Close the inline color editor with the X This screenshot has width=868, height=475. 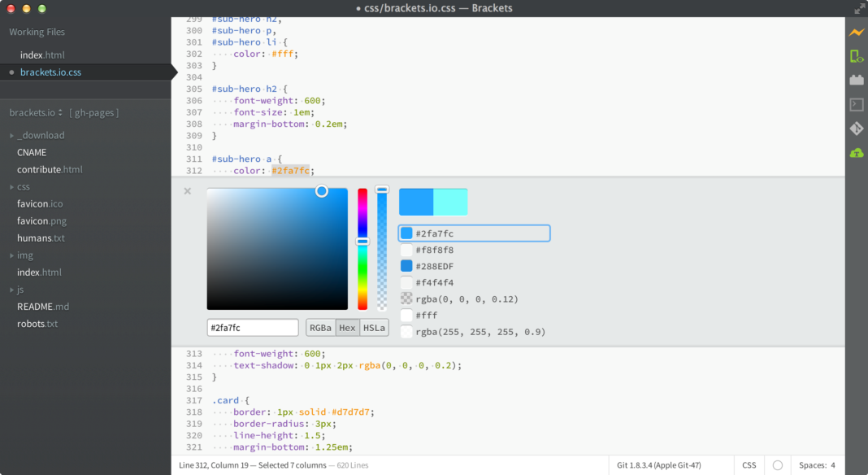pyautogui.click(x=188, y=191)
